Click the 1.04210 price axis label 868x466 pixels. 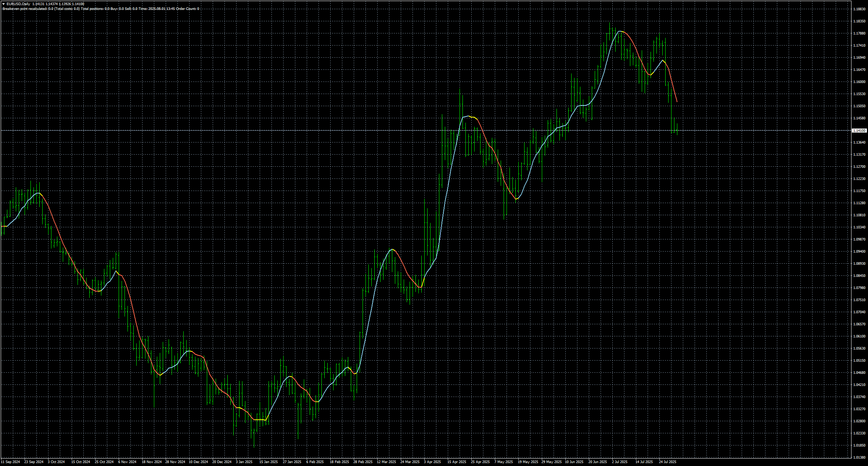coord(859,385)
